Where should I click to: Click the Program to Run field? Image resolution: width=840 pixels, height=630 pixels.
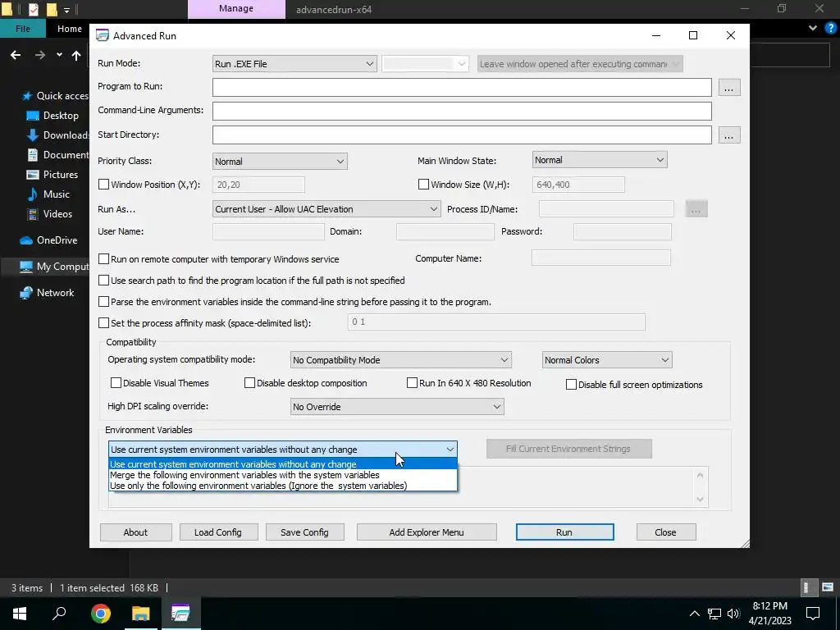(462, 87)
